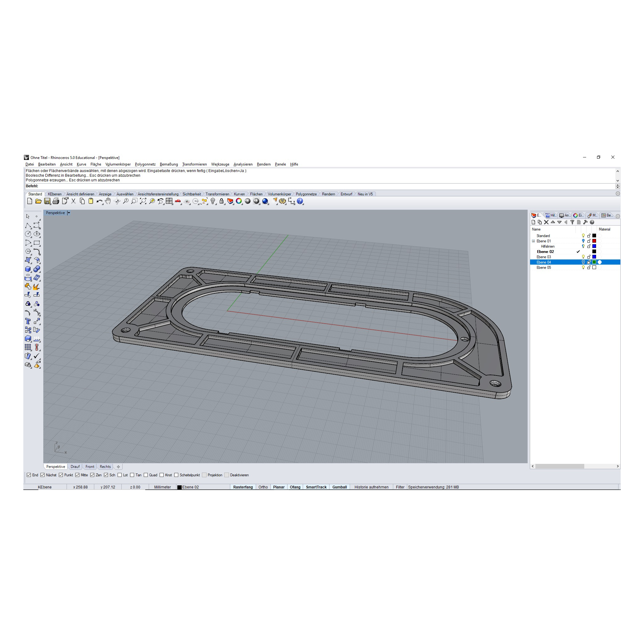Enable the Tan object snap checkbox
Image resolution: width=644 pixels, height=644 pixels.
pyautogui.click(x=132, y=475)
